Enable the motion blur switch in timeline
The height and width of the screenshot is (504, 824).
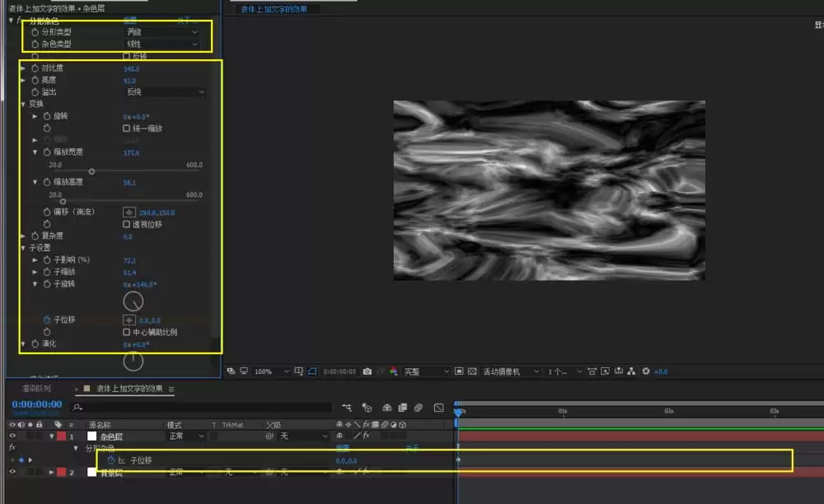point(419,408)
